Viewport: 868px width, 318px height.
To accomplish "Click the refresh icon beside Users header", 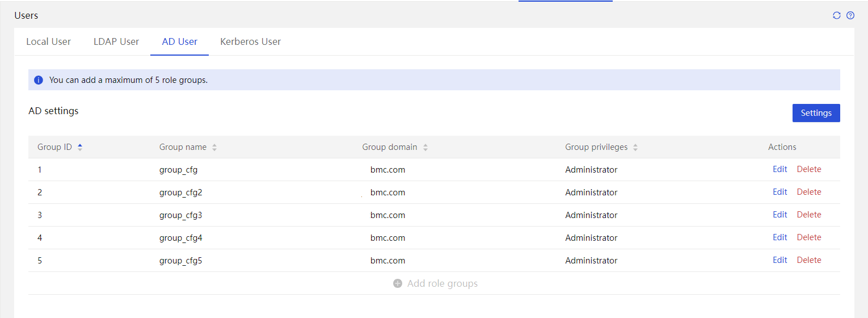I will pyautogui.click(x=836, y=15).
